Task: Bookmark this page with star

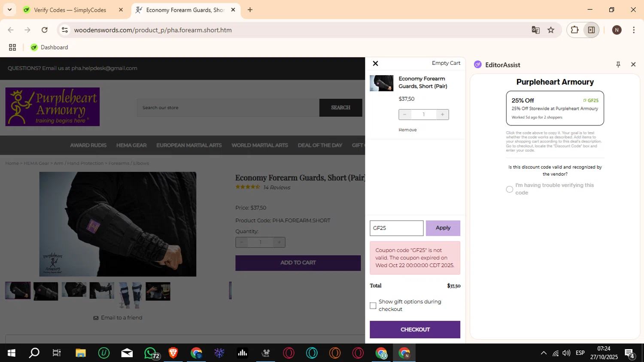Action: 551,30
